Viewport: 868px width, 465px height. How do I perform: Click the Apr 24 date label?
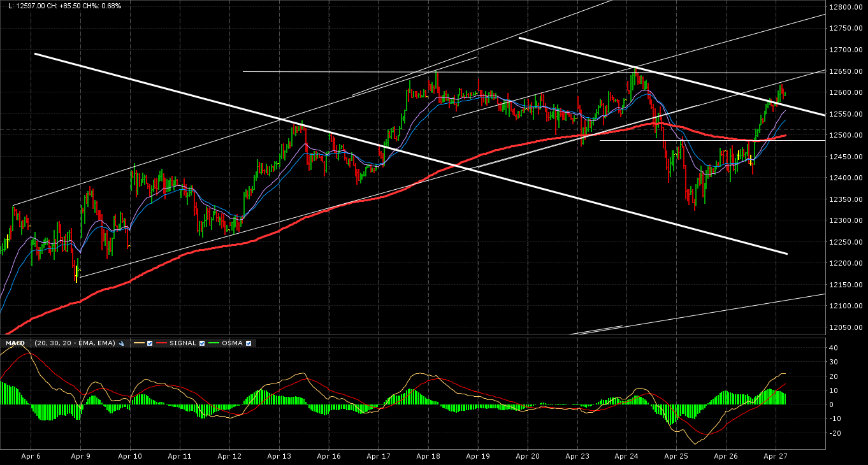tap(627, 456)
